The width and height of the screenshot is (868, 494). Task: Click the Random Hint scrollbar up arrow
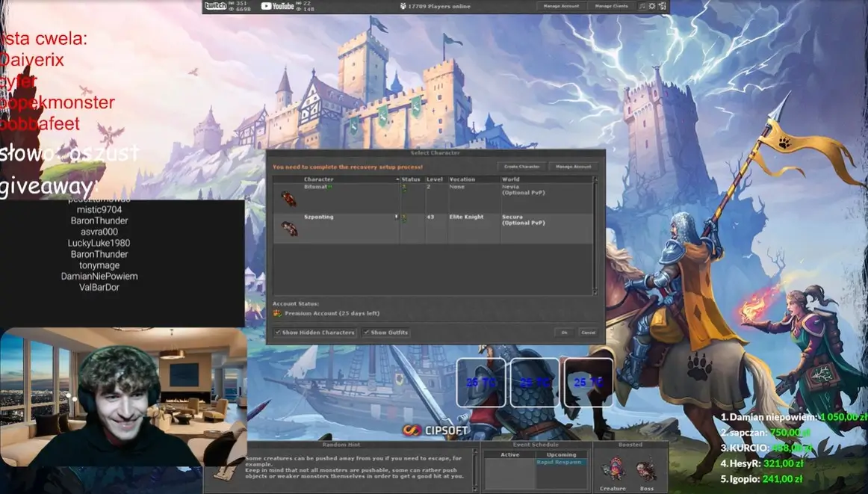pyautogui.click(x=474, y=452)
